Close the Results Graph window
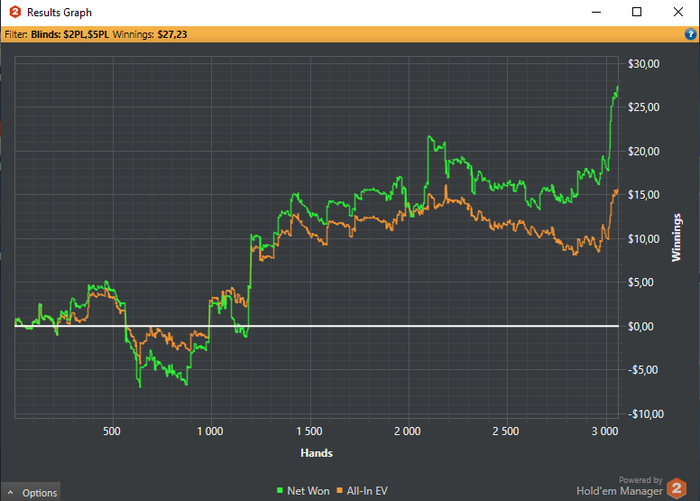Viewport: 700px width, 501px height. (678, 12)
